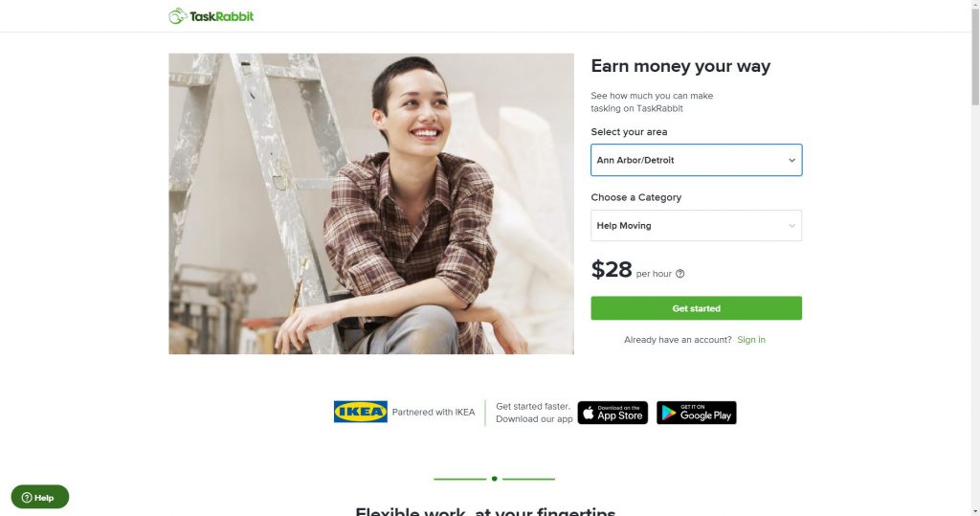Select the right line carousel indicator

tap(528, 479)
